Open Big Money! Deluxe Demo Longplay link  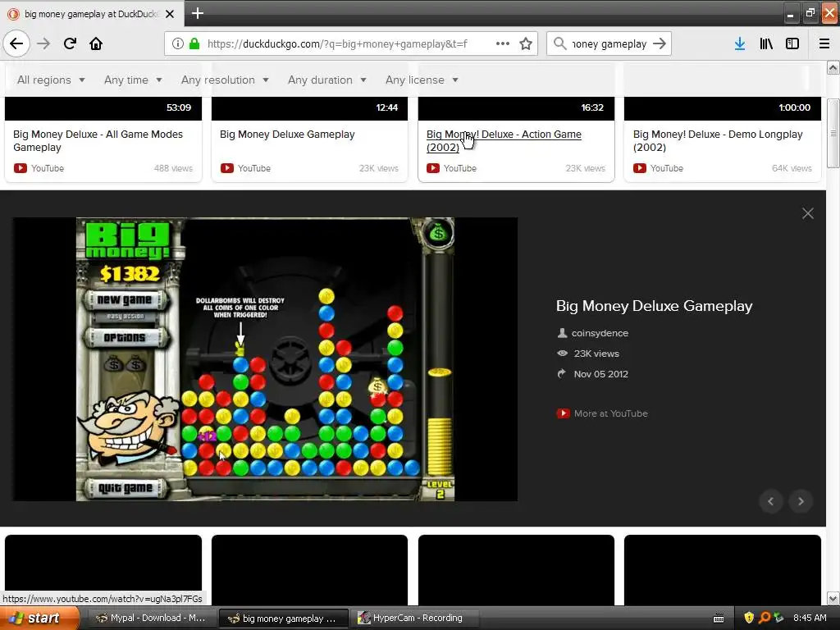[x=718, y=141]
